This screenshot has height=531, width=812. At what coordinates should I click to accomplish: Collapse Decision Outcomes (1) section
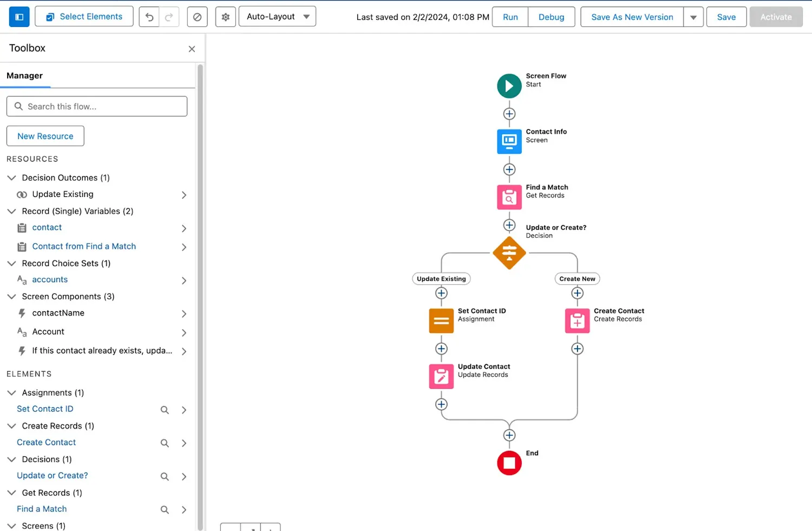11,178
